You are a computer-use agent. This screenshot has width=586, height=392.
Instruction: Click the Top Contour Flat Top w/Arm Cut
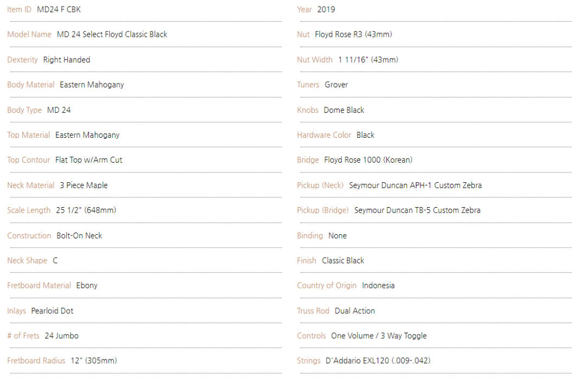pos(88,160)
